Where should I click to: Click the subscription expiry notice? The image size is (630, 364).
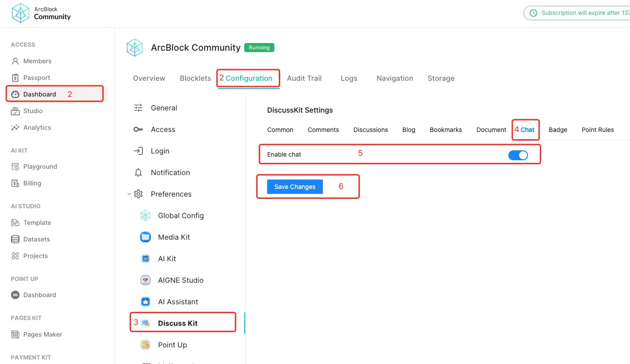(x=577, y=13)
